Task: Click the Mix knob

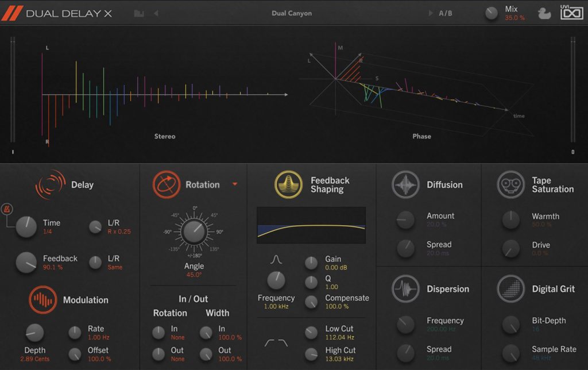Action: (492, 13)
